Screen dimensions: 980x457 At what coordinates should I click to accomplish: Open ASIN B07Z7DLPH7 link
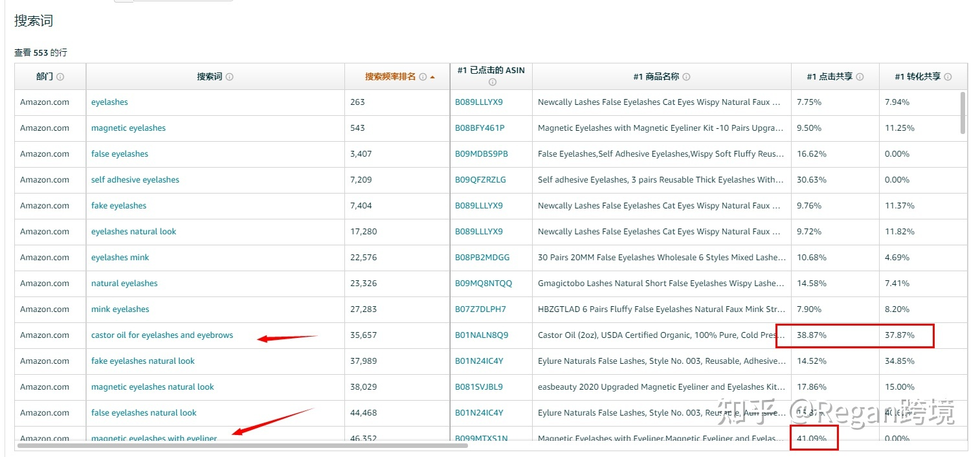(x=480, y=309)
